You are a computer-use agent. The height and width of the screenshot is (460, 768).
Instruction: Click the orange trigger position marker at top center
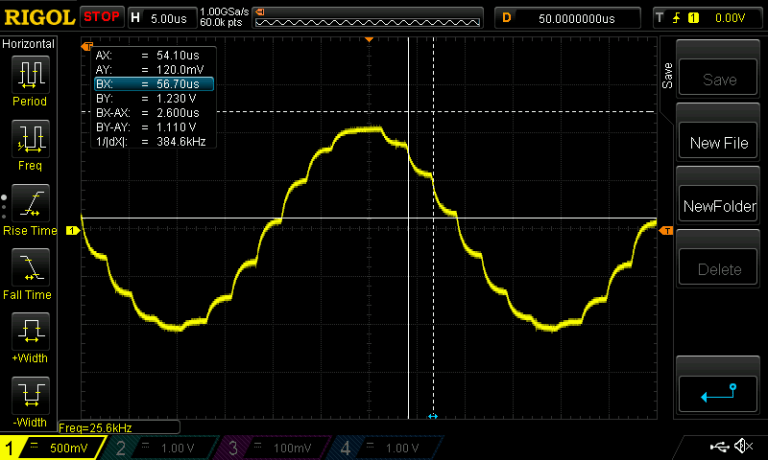pyautogui.click(x=369, y=39)
